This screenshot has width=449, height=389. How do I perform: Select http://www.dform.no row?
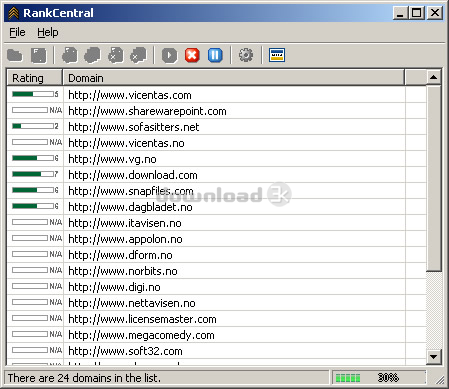click(216, 255)
